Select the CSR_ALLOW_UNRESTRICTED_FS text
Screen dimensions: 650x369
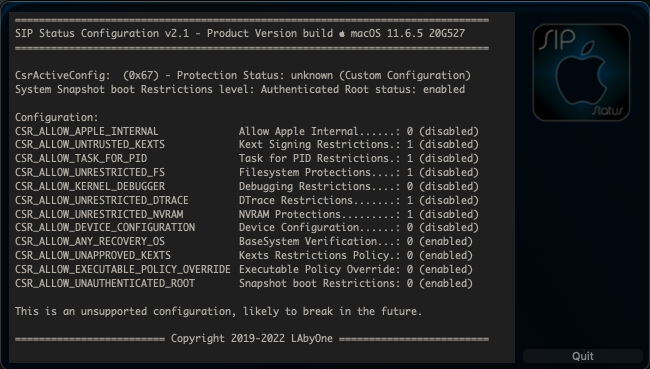tap(90, 172)
